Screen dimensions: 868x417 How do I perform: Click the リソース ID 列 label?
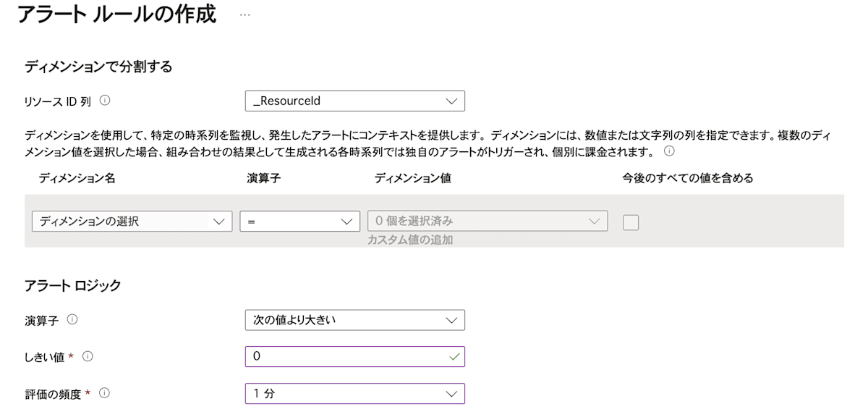click(58, 101)
